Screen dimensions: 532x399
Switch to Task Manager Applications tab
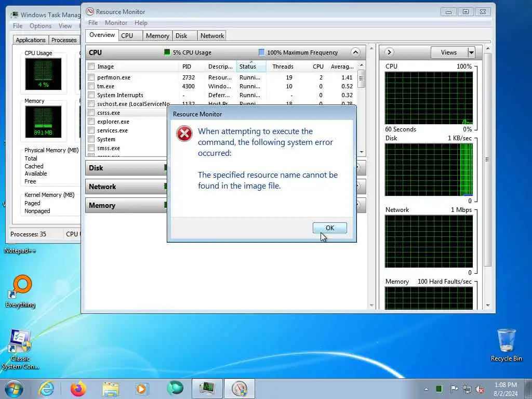[31, 39]
